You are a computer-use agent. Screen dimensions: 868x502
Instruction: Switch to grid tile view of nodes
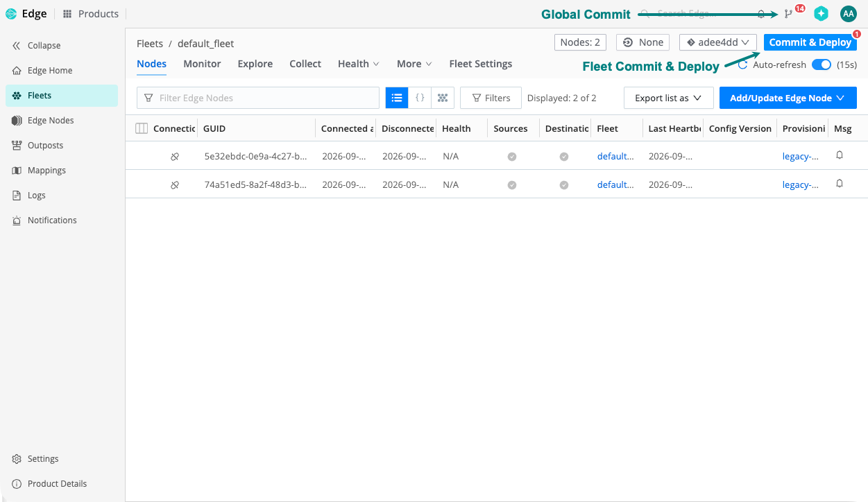(443, 98)
